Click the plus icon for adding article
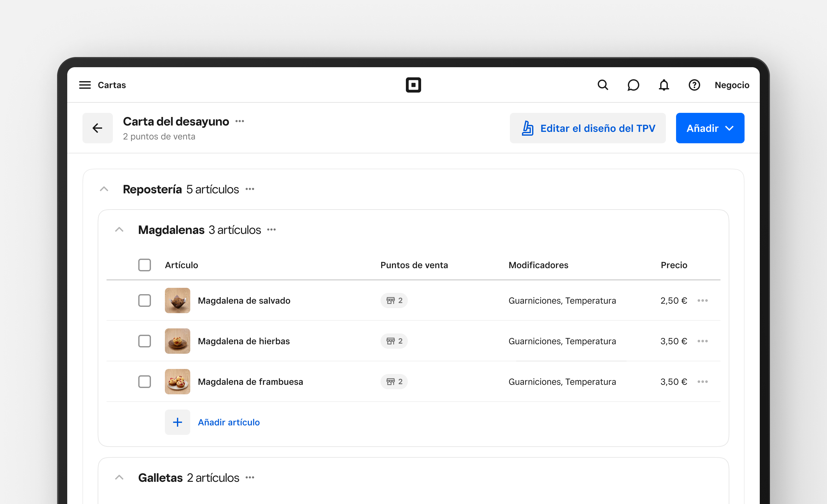The width and height of the screenshot is (827, 504). [178, 422]
